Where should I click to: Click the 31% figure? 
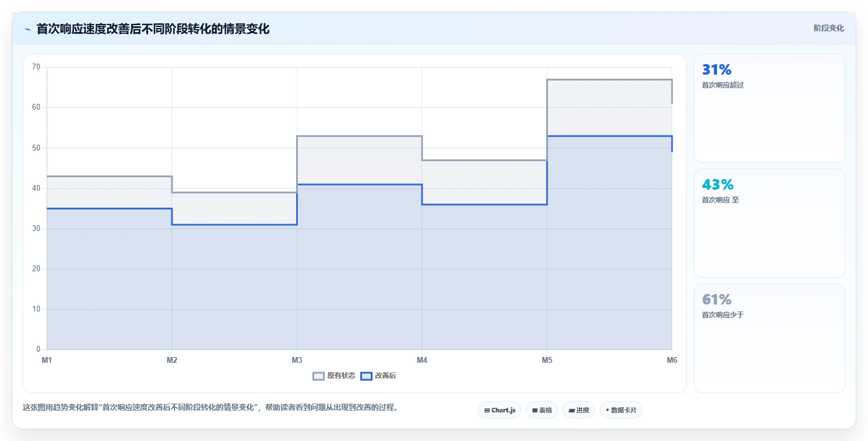click(716, 70)
